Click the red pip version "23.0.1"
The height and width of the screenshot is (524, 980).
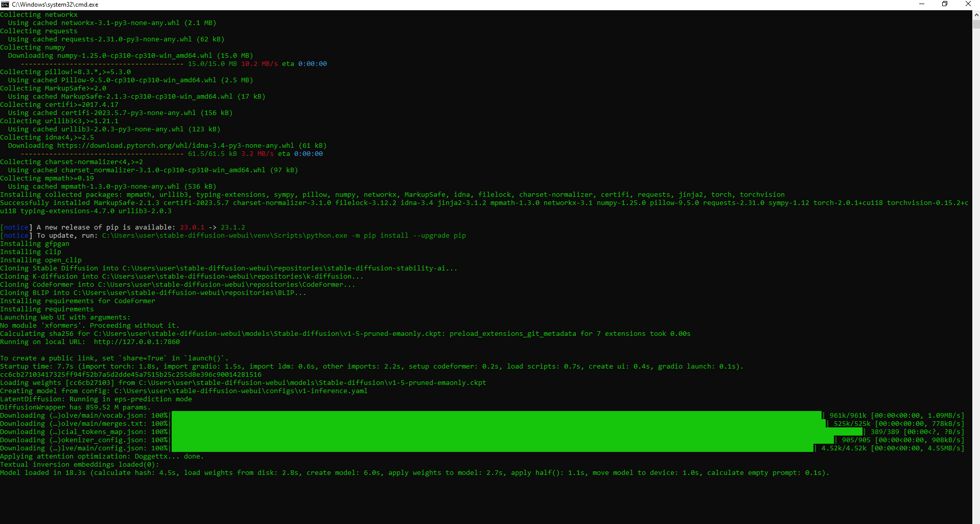pyautogui.click(x=192, y=227)
